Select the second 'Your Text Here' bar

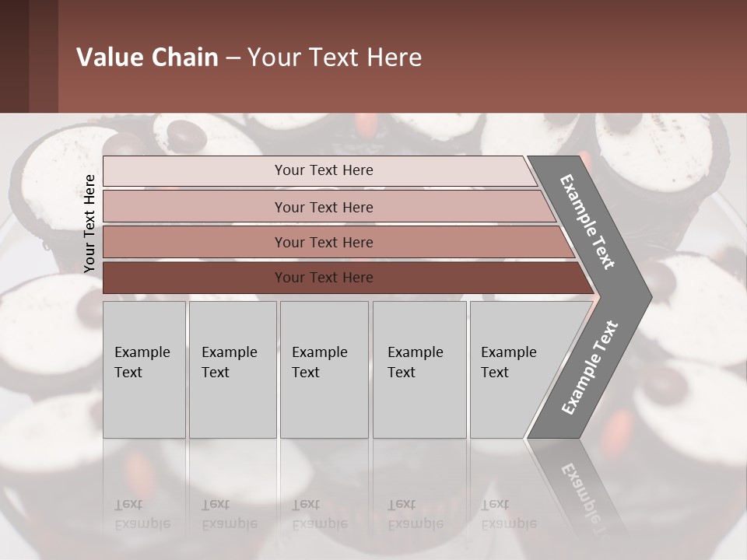click(329, 206)
